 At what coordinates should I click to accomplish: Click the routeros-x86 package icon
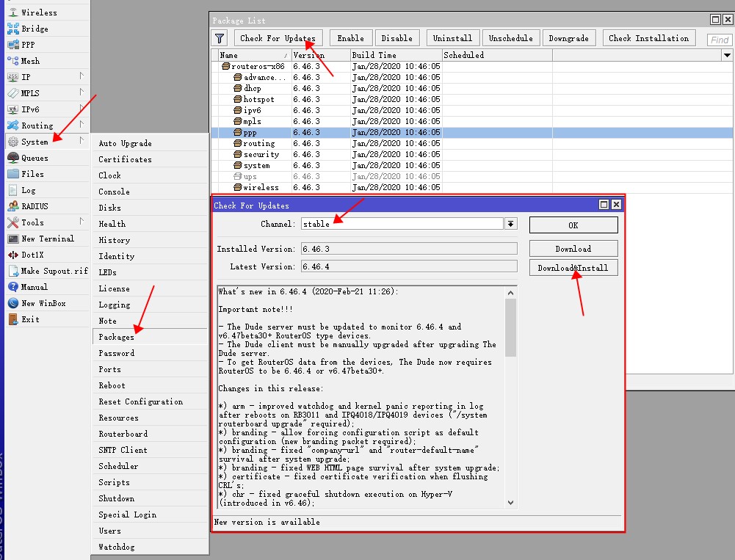226,66
